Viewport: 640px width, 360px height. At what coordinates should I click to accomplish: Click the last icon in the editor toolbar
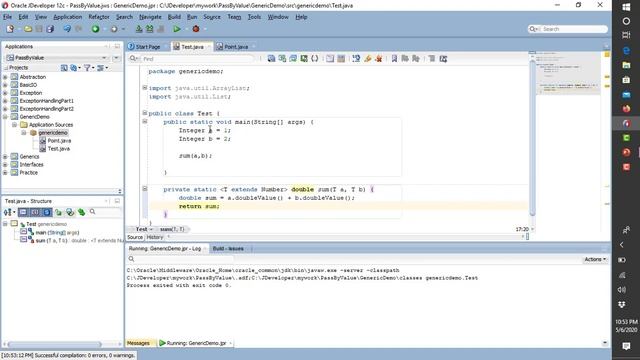(443, 59)
